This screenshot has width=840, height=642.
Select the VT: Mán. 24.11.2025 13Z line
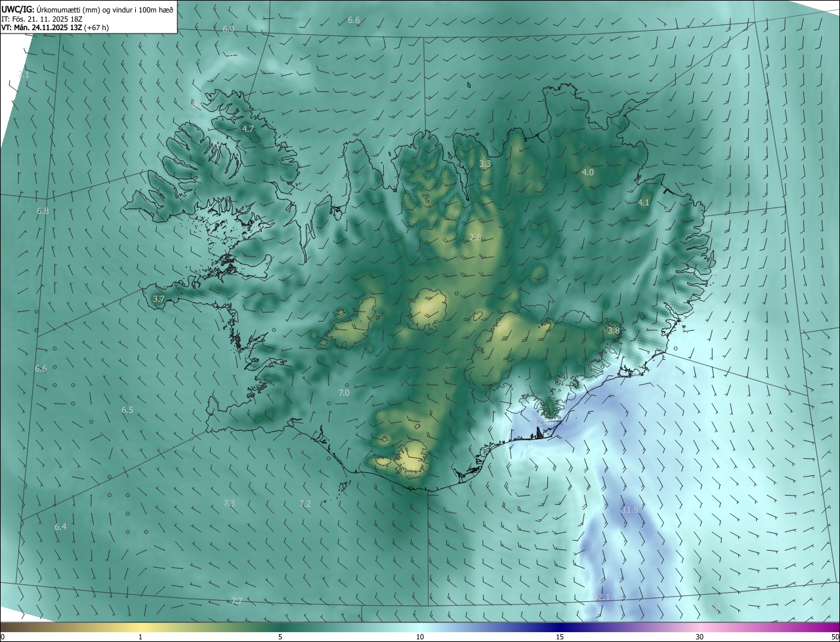(55, 28)
